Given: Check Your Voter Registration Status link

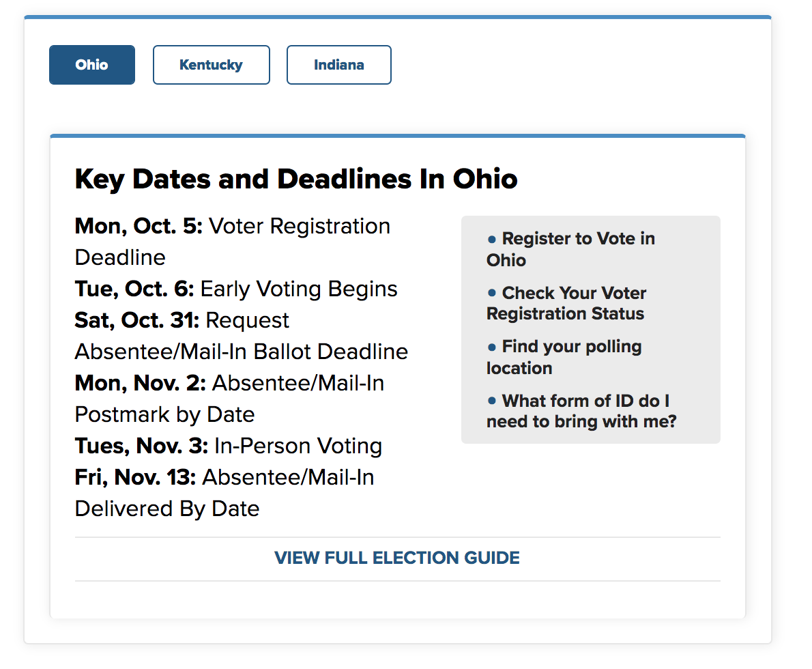Looking at the screenshot, I should click(x=566, y=303).
